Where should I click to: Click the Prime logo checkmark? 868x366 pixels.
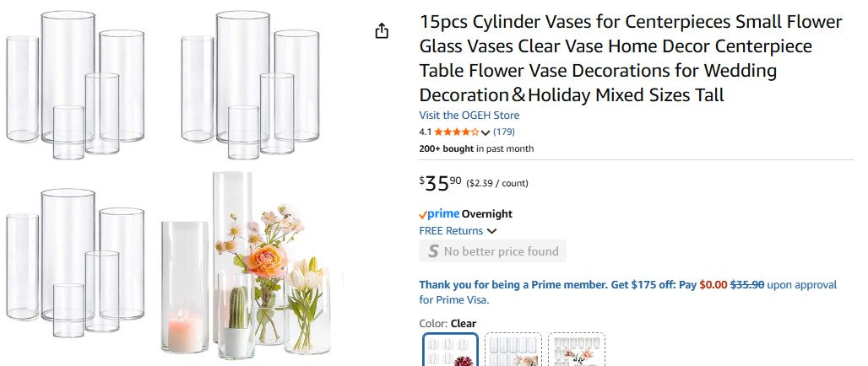(423, 214)
